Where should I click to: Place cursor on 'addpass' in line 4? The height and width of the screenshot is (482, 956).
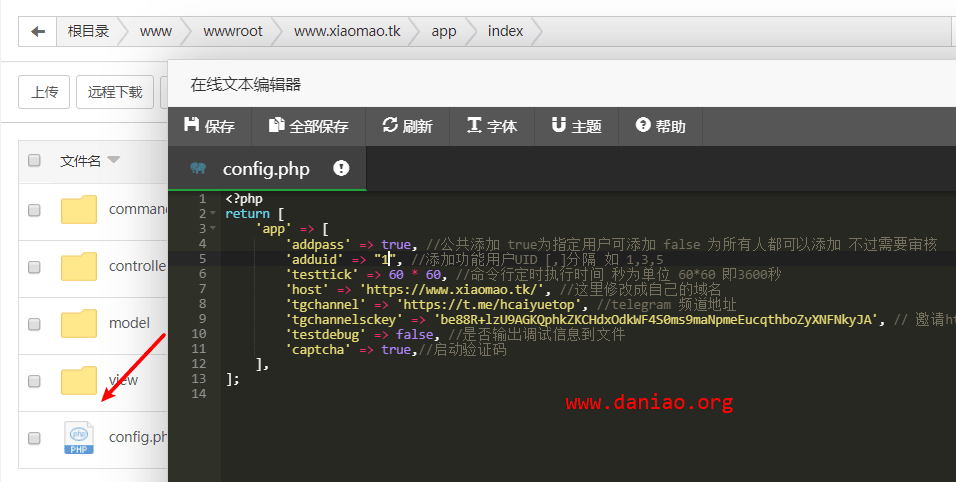318,244
